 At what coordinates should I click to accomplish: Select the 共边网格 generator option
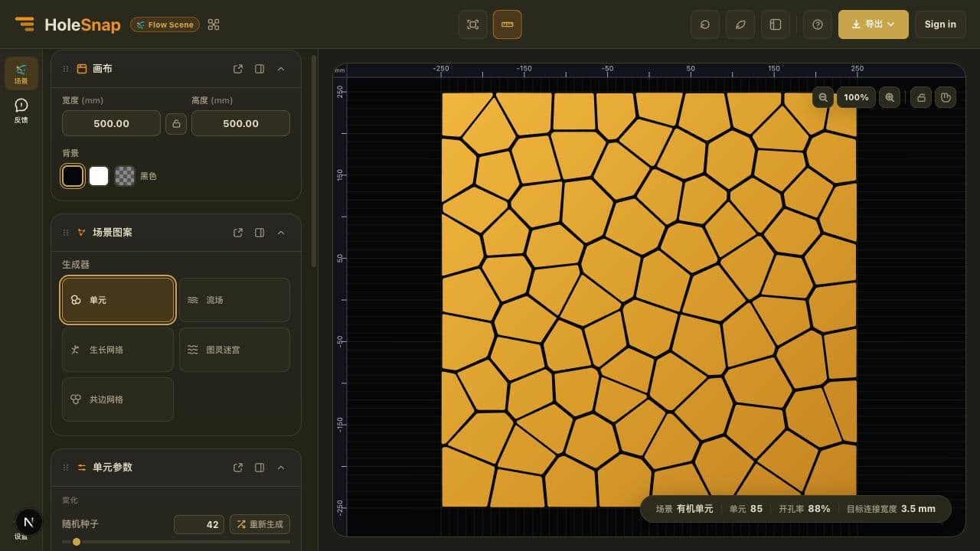click(118, 399)
